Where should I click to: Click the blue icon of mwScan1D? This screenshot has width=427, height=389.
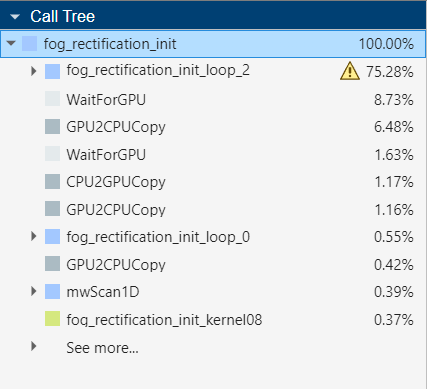tap(52, 292)
